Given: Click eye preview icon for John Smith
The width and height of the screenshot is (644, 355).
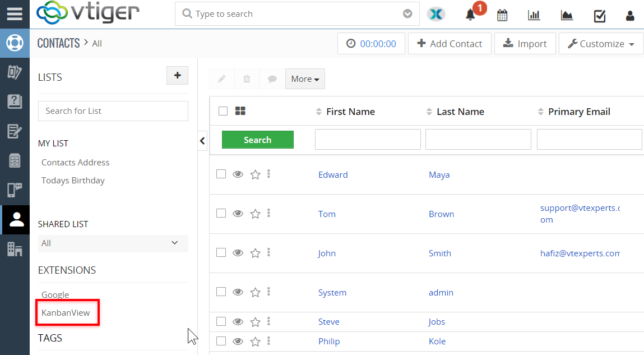Looking at the screenshot, I should click(238, 253).
